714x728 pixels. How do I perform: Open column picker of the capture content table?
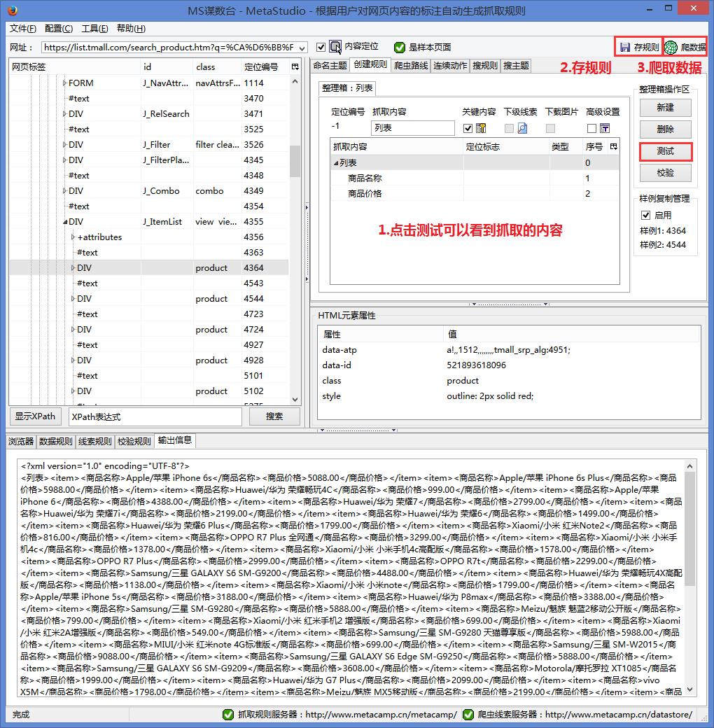point(614,147)
